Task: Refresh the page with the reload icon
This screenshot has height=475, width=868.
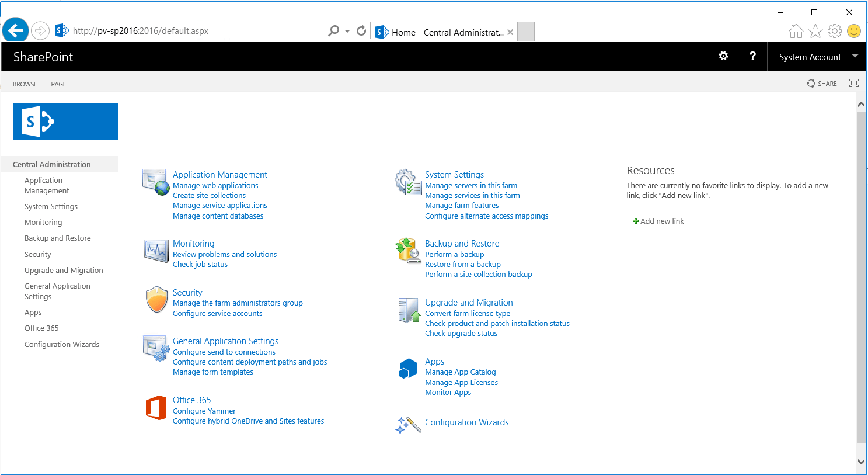Action: 361,30
